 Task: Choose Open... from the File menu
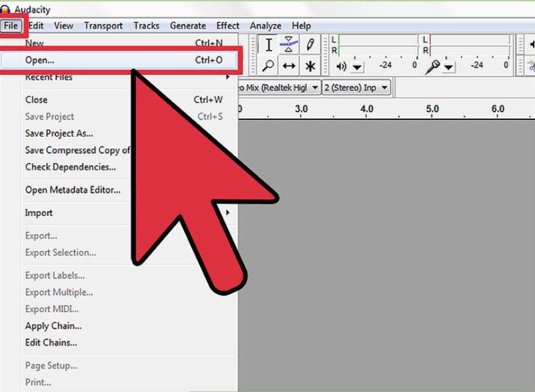click(119, 60)
